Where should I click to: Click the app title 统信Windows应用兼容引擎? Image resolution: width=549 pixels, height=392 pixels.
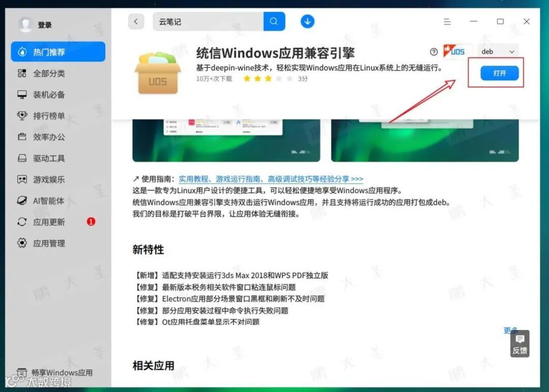tap(275, 53)
